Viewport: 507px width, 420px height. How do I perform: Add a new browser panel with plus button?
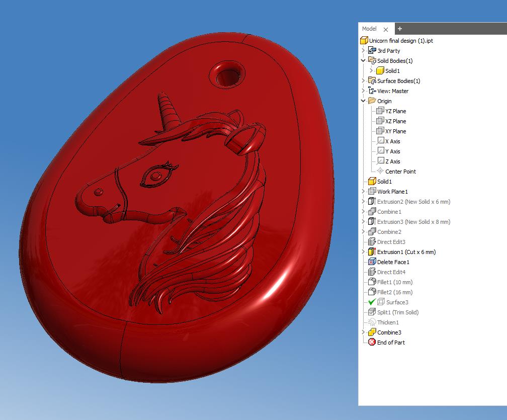400,29
